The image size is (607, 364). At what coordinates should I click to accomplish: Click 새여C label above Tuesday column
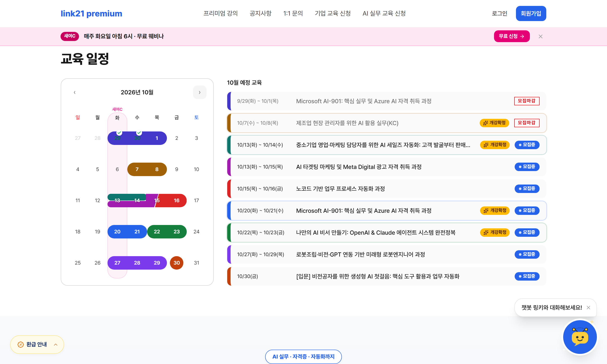[x=117, y=109]
